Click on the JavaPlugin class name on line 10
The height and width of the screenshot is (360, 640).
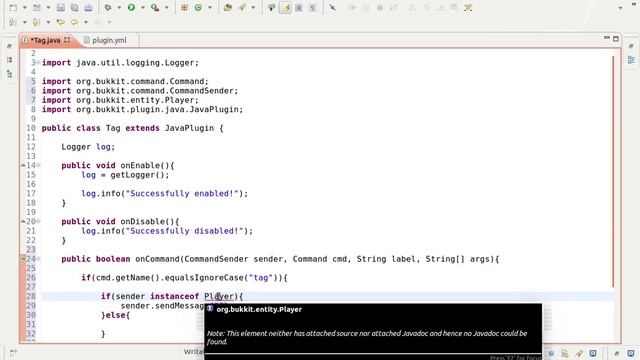(189, 128)
